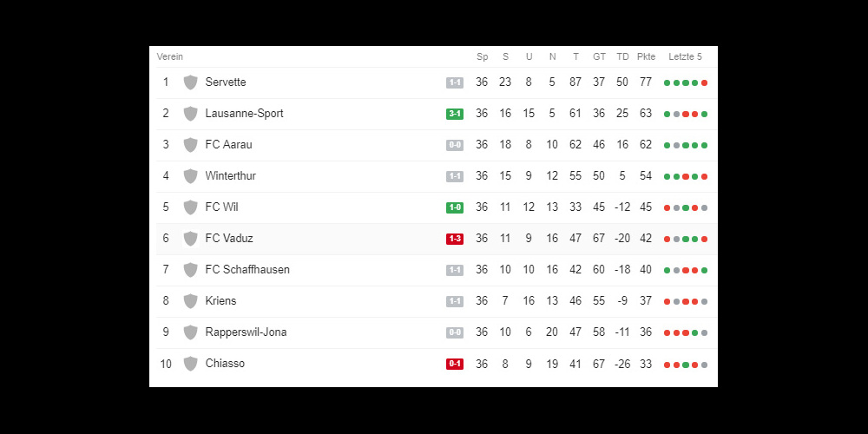Click Servette's last red form dot
This screenshot has width=868, height=434.
[x=704, y=83]
